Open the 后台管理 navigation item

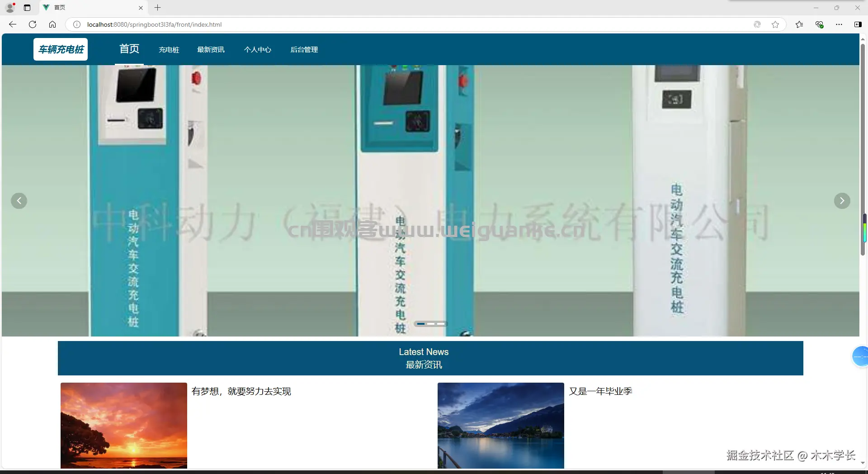tap(304, 50)
